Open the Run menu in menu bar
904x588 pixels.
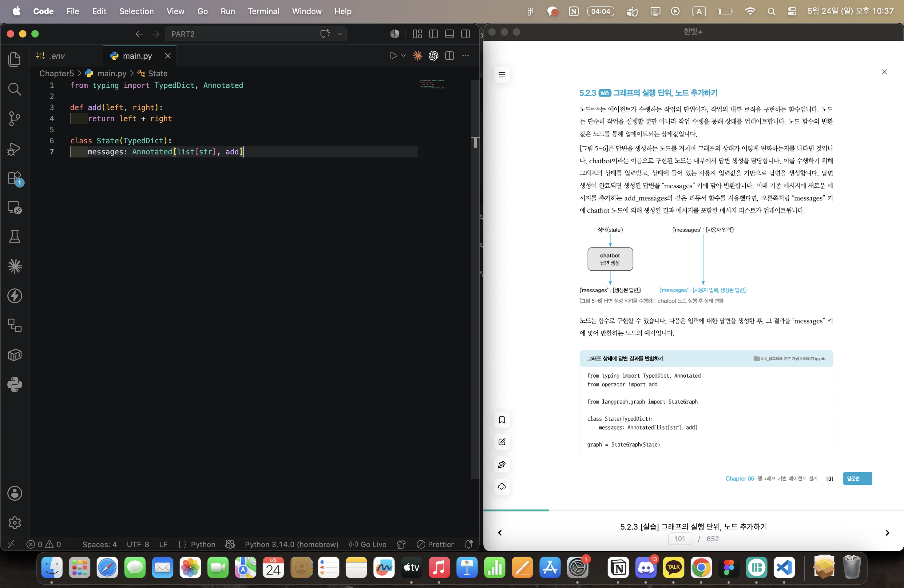228,11
